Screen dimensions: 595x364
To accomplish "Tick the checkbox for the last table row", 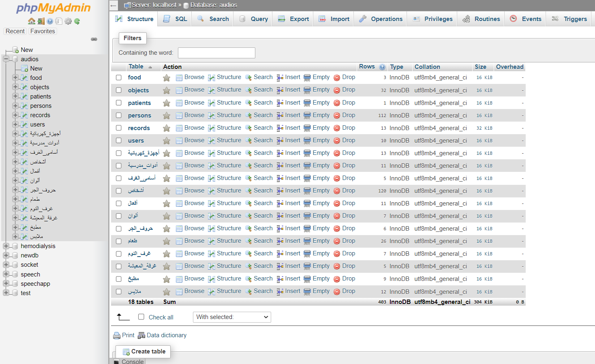I will [x=119, y=291].
